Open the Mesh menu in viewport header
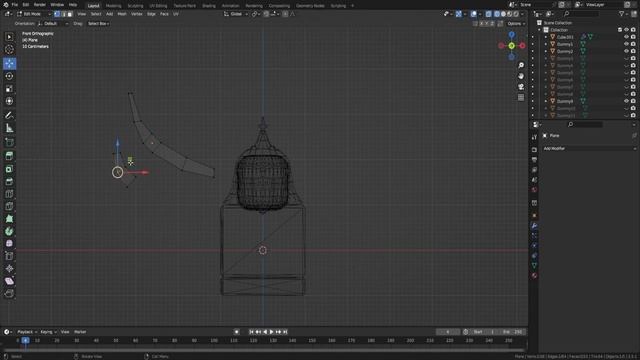The width and height of the screenshot is (640, 360). (122, 14)
